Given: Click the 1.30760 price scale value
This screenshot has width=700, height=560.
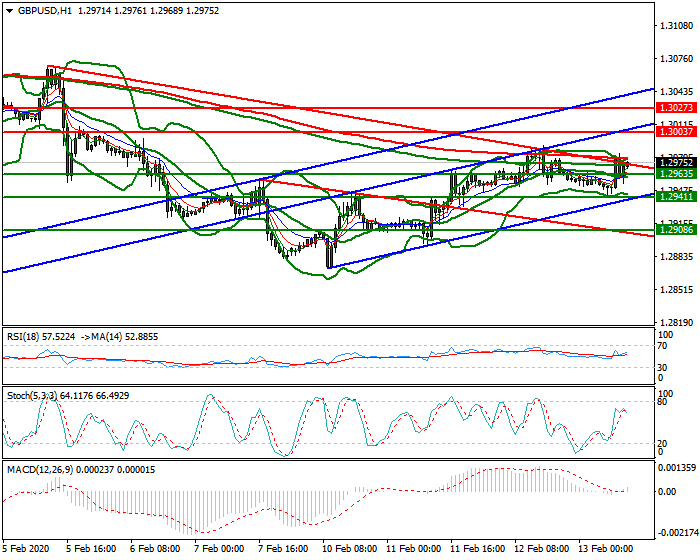Looking at the screenshot, I should [x=677, y=59].
